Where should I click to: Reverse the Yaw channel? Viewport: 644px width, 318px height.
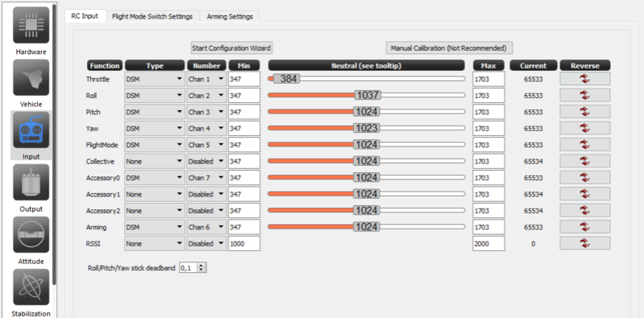pos(585,128)
